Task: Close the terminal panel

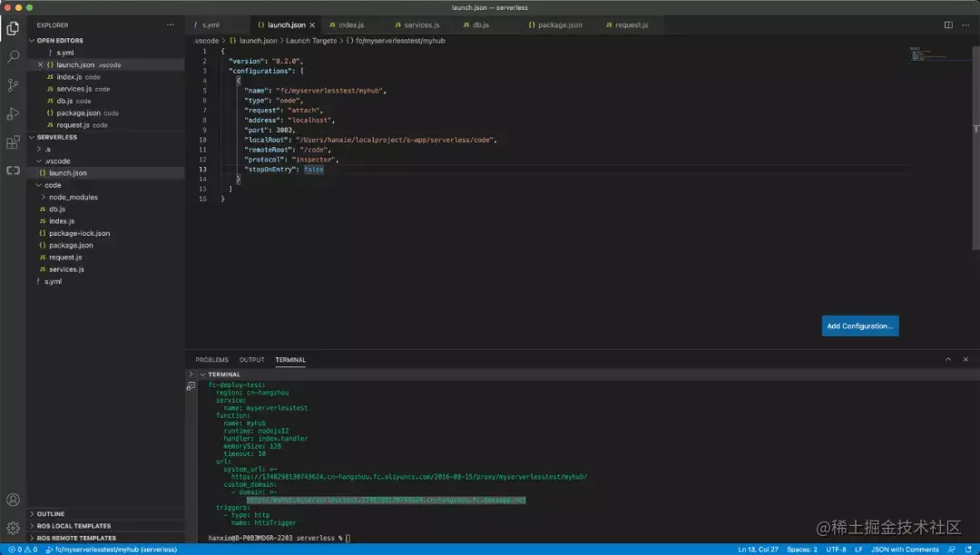Action: (965, 360)
